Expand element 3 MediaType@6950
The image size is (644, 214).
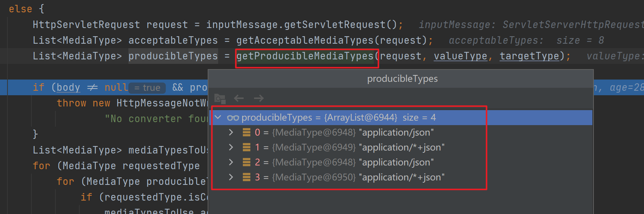click(x=231, y=177)
